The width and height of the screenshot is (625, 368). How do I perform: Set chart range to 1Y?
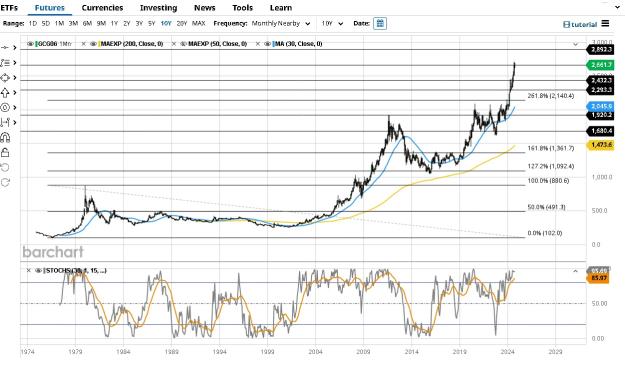click(x=114, y=24)
